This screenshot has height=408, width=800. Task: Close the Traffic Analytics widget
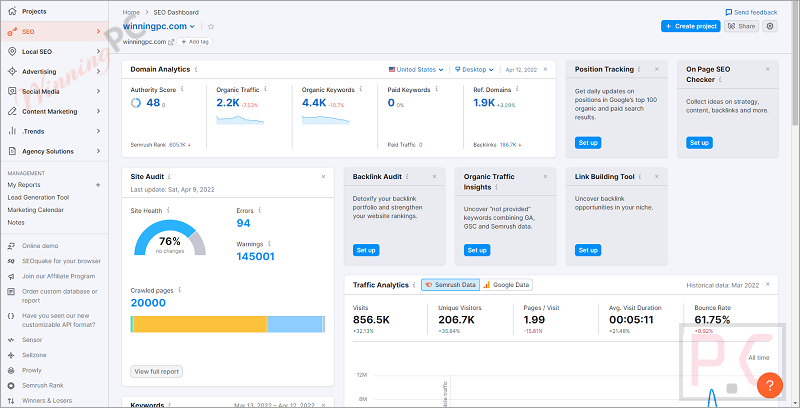click(x=768, y=285)
